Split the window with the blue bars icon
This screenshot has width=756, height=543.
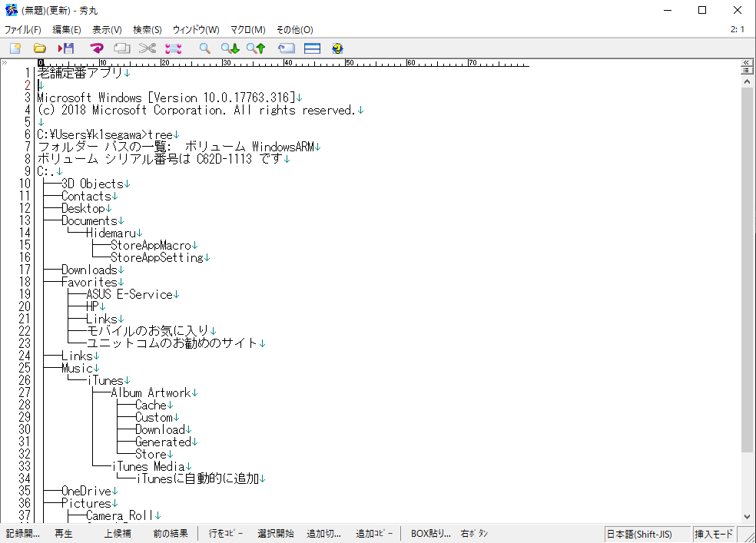[x=313, y=48]
